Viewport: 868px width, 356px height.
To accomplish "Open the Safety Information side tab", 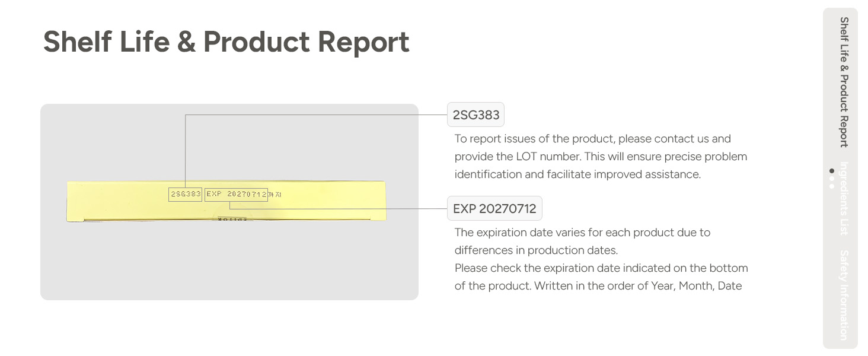I will point(844,295).
